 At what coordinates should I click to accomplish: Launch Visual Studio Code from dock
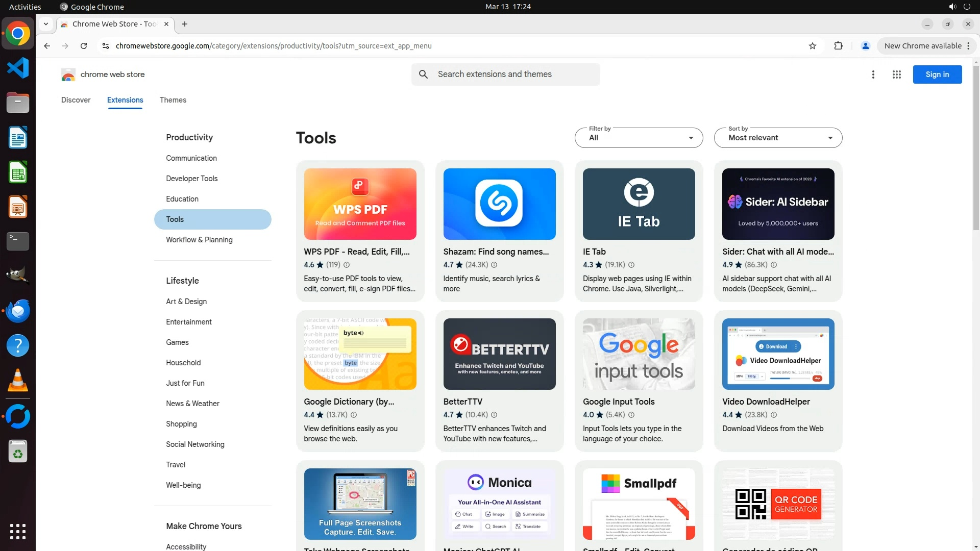coord(18,68)
